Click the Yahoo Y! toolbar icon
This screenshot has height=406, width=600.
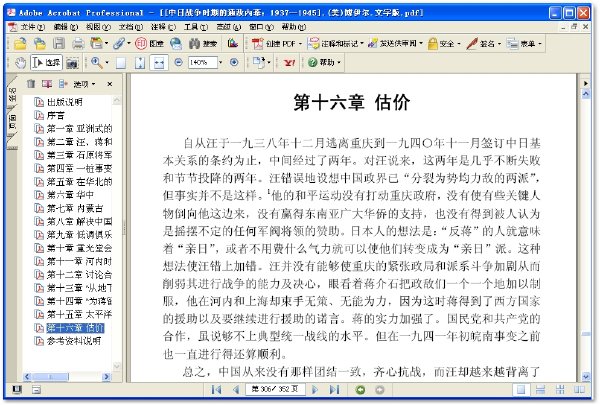click(x=289, y=62)
